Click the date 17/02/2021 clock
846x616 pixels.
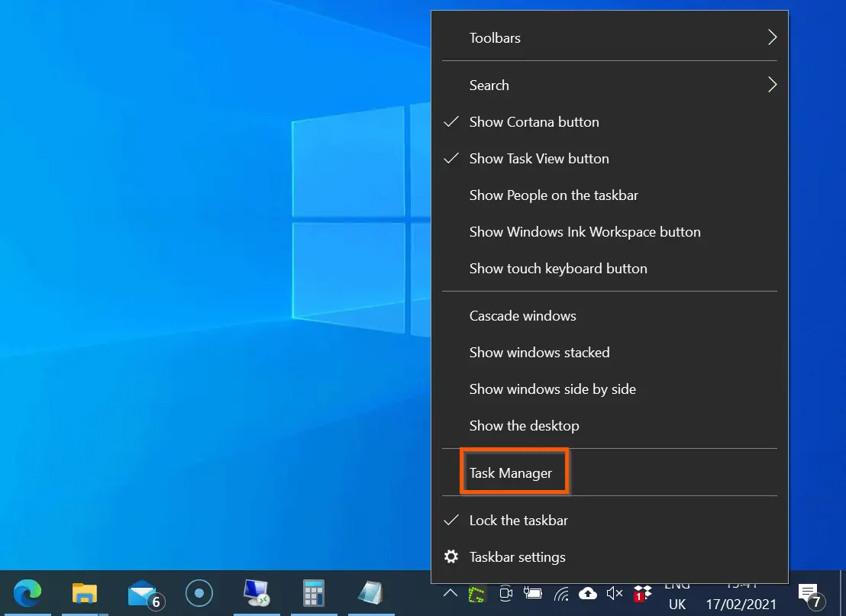[741, 604]
